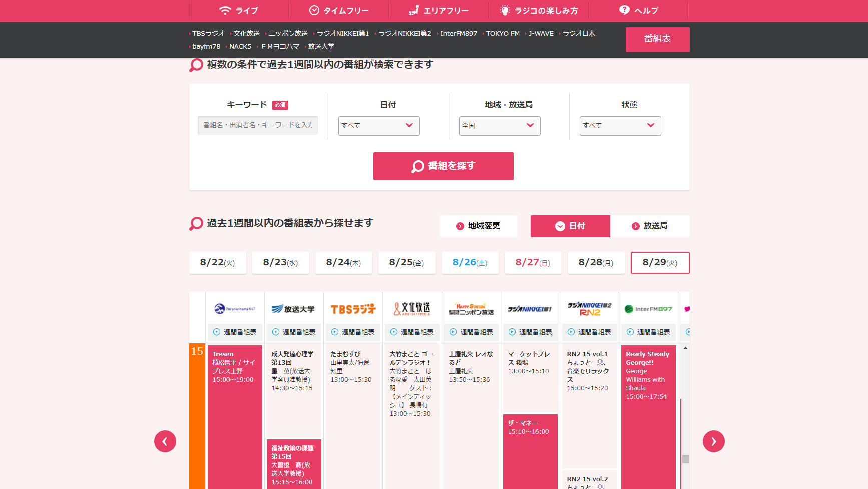Select the 8/27 (日) date tab
The height and width of the screenshot is (489, 868).
pos(533,263)
